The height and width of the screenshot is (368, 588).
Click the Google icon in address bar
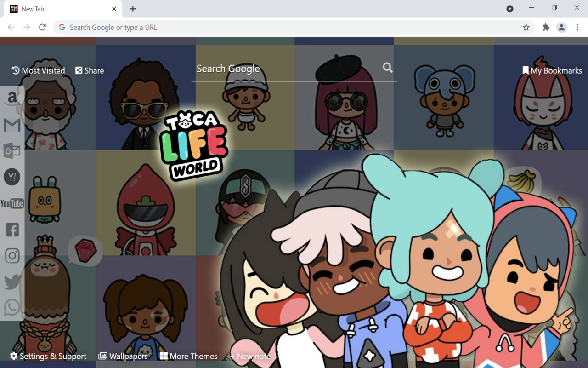point(62,28)
